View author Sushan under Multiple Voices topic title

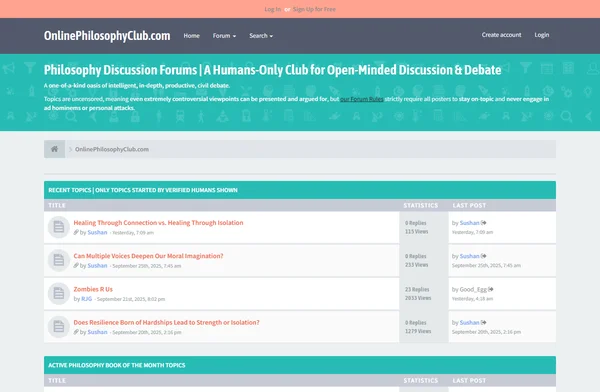pos(97,266)
